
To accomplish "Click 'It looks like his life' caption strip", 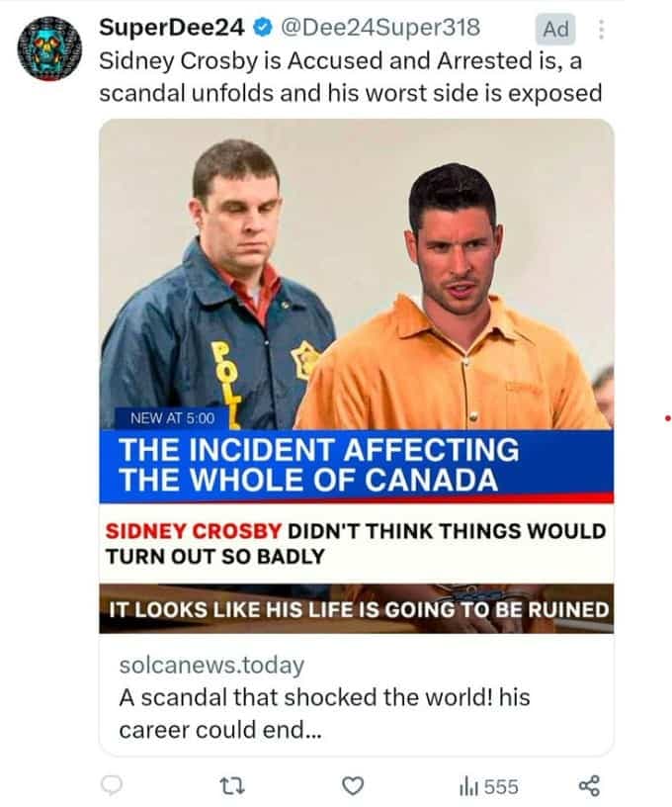I will [357, 609].
